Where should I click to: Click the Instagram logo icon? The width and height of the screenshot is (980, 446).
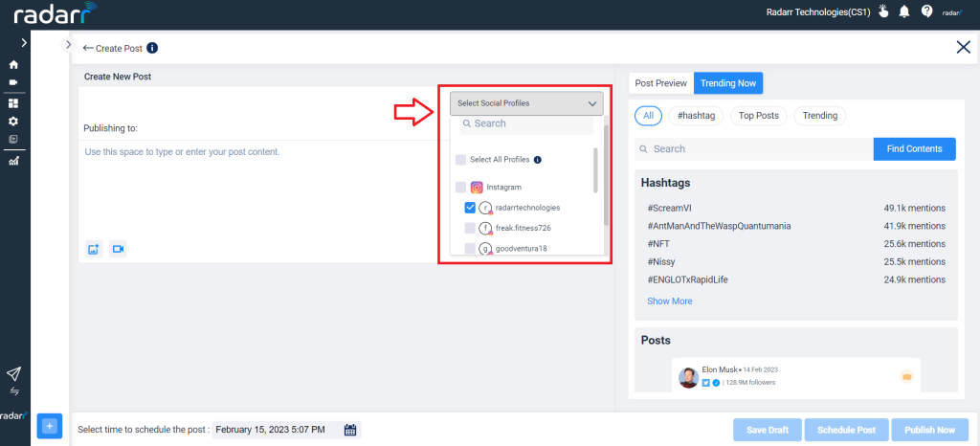pyautogui.click(x=477, y=188)
